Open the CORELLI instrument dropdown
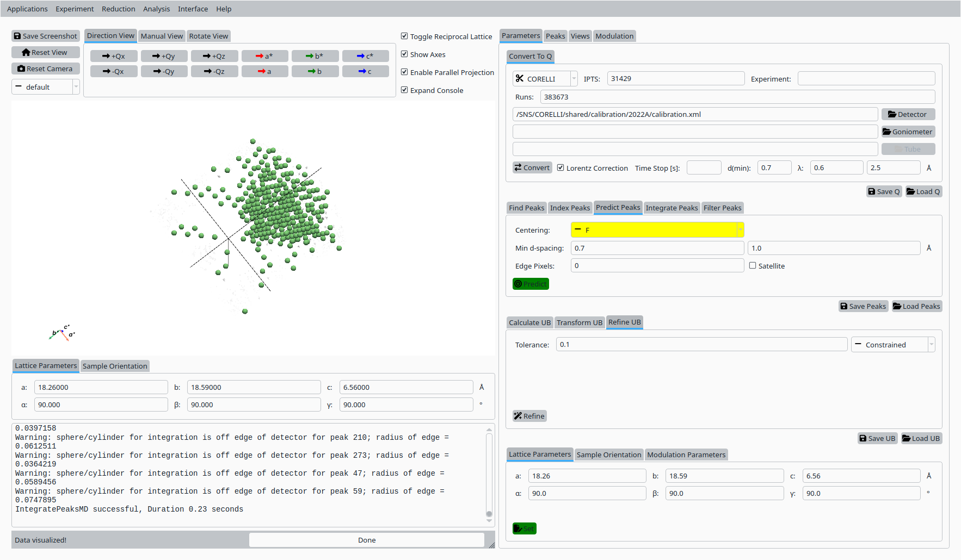 tap(545, 79)
